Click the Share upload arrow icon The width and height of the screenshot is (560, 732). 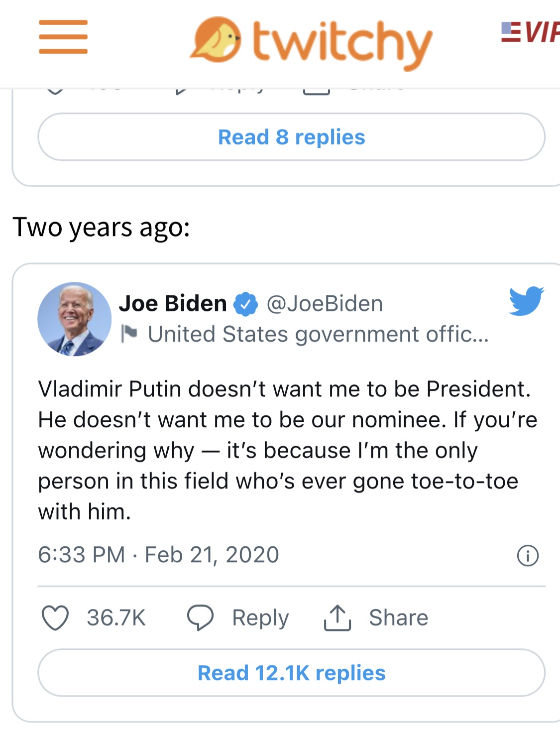(x=337, y=618)
